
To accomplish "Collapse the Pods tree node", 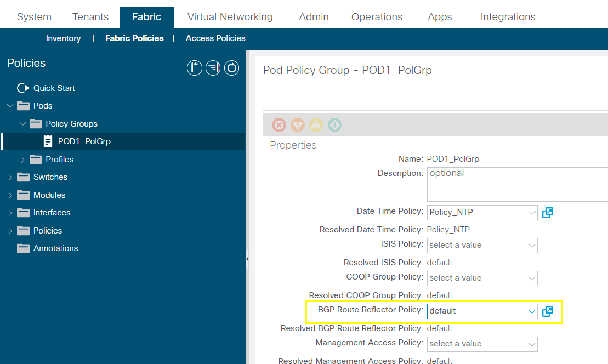I will [10, 105].
